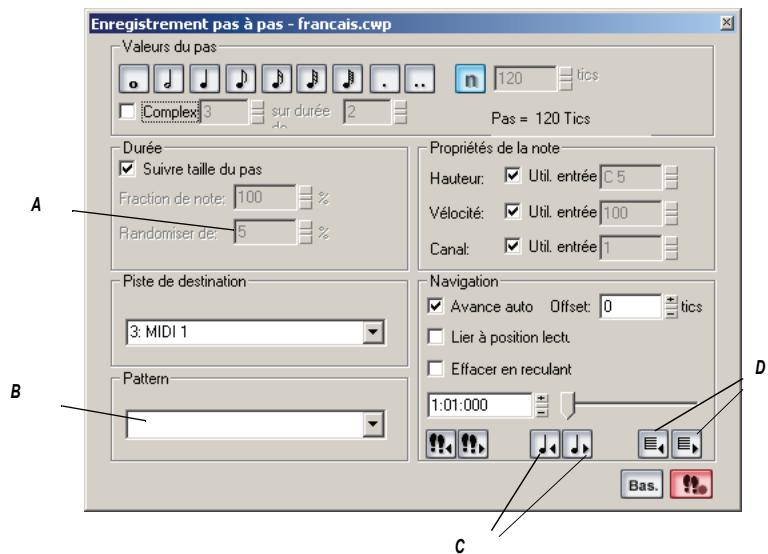Open the Piste de destination dropdown
This screenshot has width=768, height=554.
(373, 332)
